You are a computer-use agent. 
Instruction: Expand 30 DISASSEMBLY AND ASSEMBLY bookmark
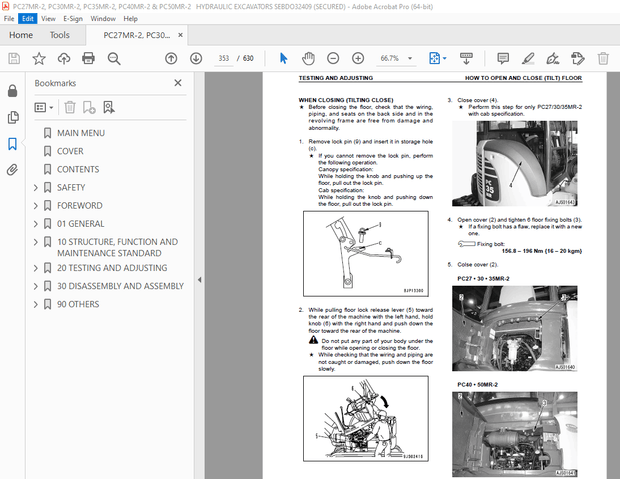36,286
